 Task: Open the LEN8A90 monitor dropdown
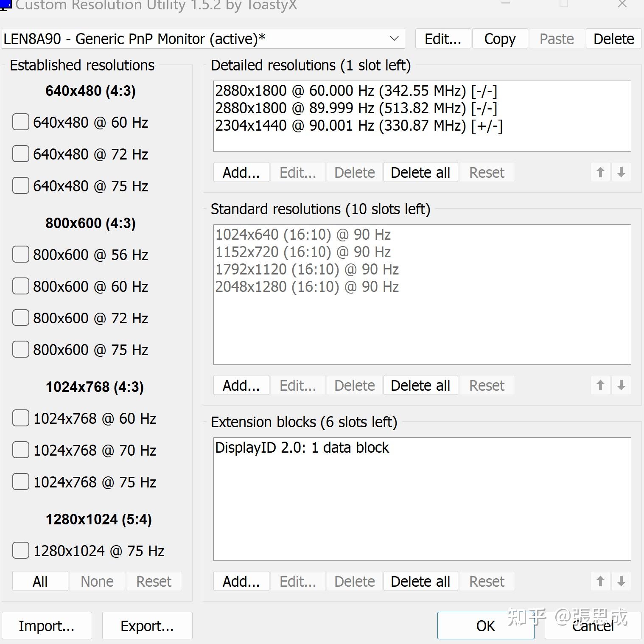tap(203, 39)
